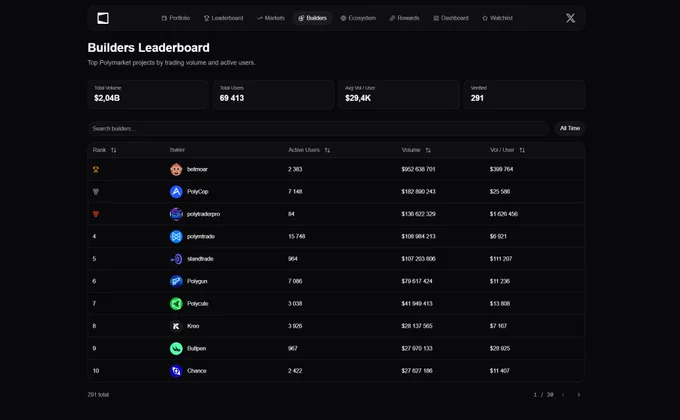Open the X (Twitter) link icon
The height and width of the screenshot is (420, 680).
click(570, 18)
